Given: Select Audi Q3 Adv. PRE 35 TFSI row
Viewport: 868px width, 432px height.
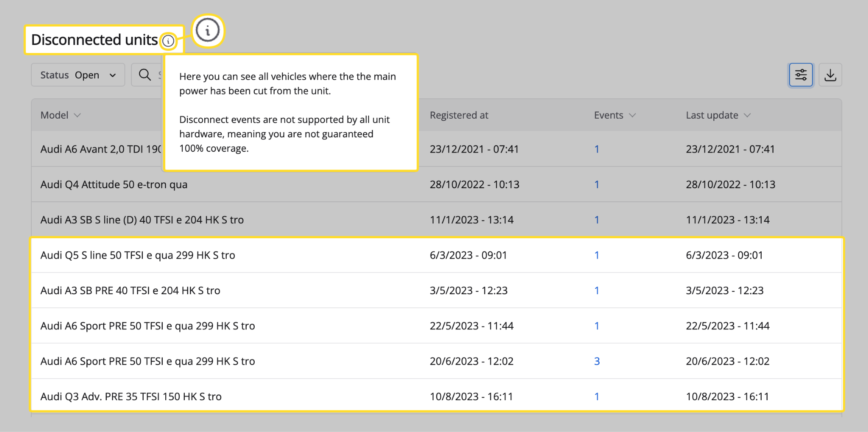Looking at the screenshot, I should [x=437, y=396].
